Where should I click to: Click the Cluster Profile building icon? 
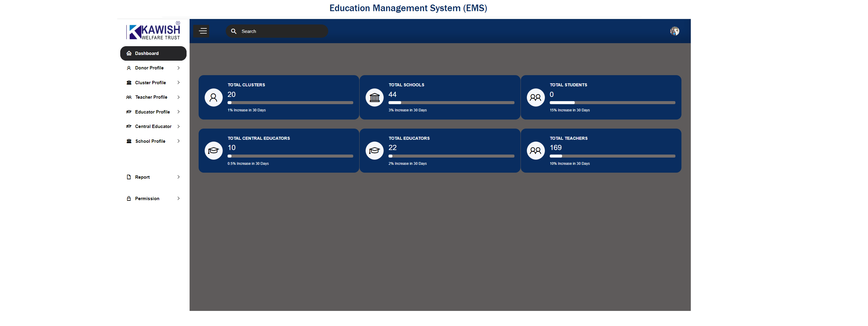pyautogui.click(x=129, y=83)
